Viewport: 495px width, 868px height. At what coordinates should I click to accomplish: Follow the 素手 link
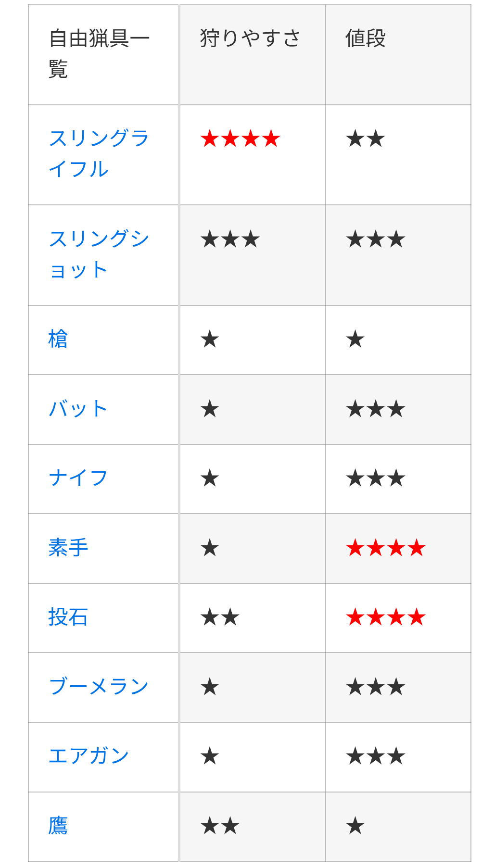click(68, 548)
